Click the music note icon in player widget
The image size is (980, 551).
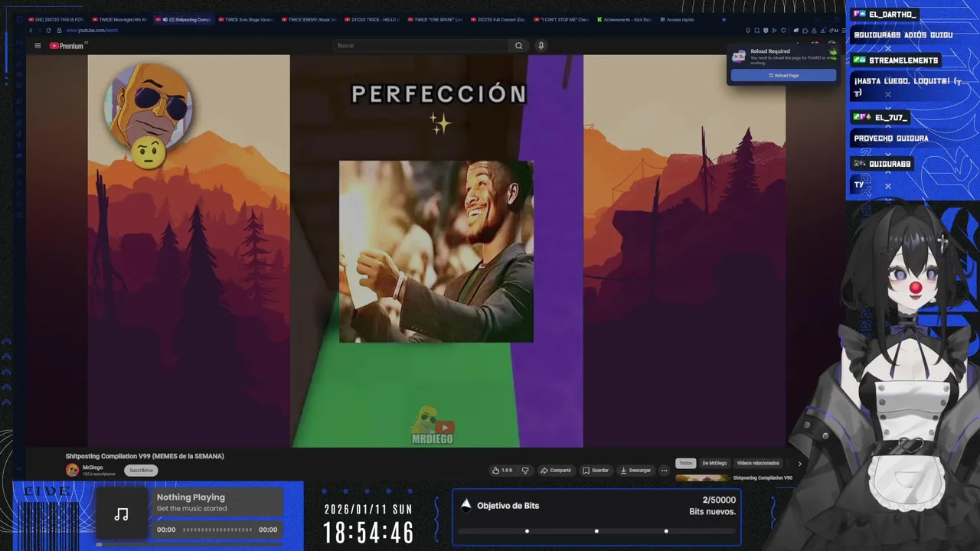(121, 515)
